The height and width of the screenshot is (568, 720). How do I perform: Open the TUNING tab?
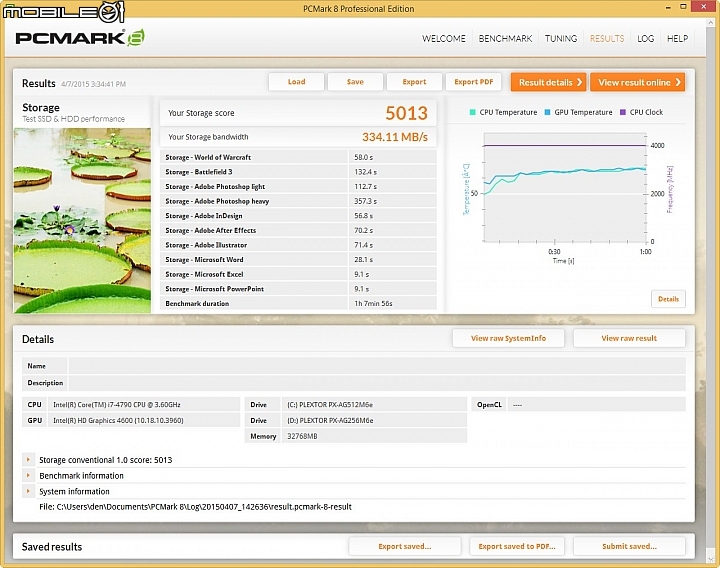coord(561,39)
